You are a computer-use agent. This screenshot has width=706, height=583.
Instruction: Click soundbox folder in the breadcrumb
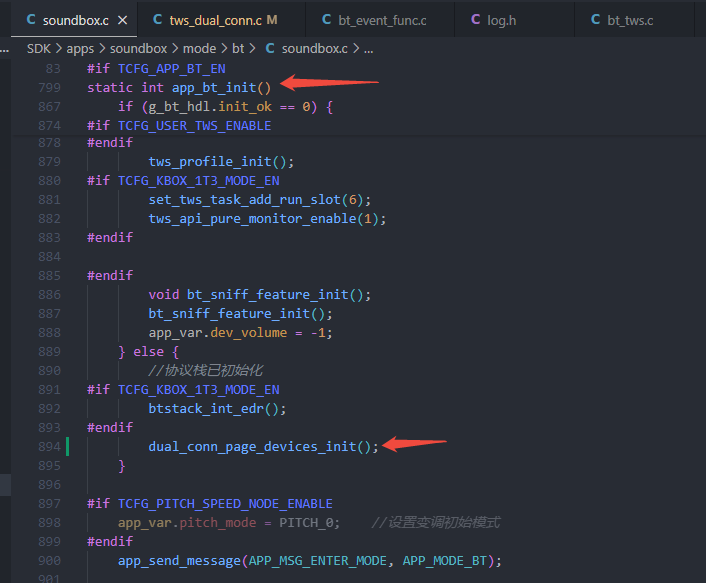pos(138,49)
